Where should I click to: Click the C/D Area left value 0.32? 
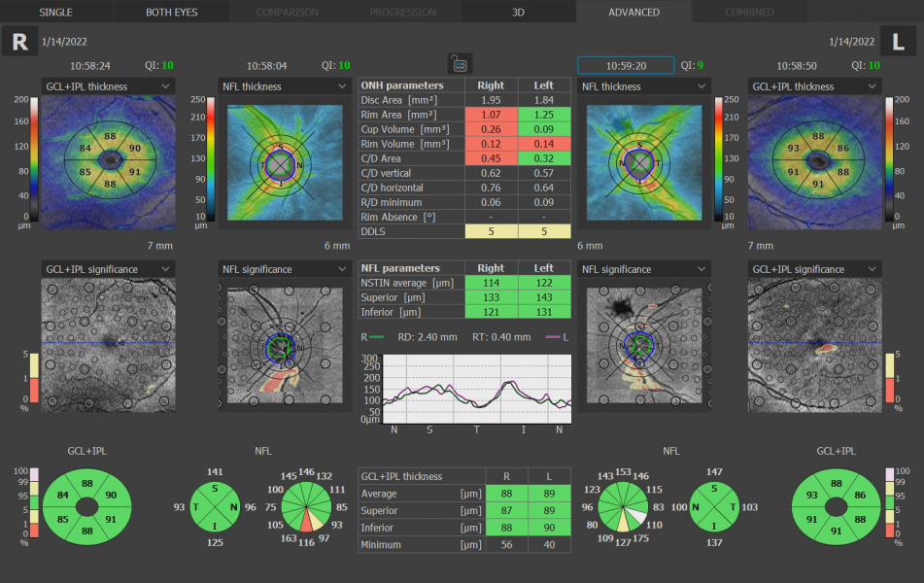[544, 158]
